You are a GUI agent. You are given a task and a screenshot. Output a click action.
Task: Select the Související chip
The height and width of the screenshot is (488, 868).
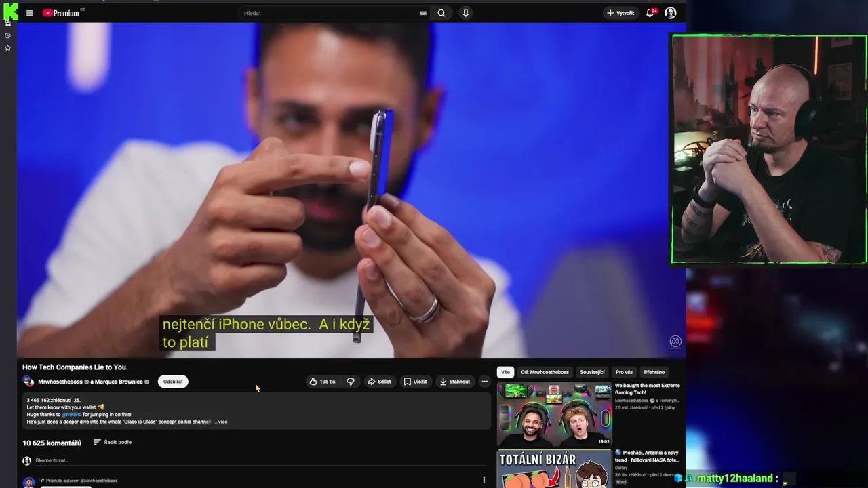tap(592, 372)
